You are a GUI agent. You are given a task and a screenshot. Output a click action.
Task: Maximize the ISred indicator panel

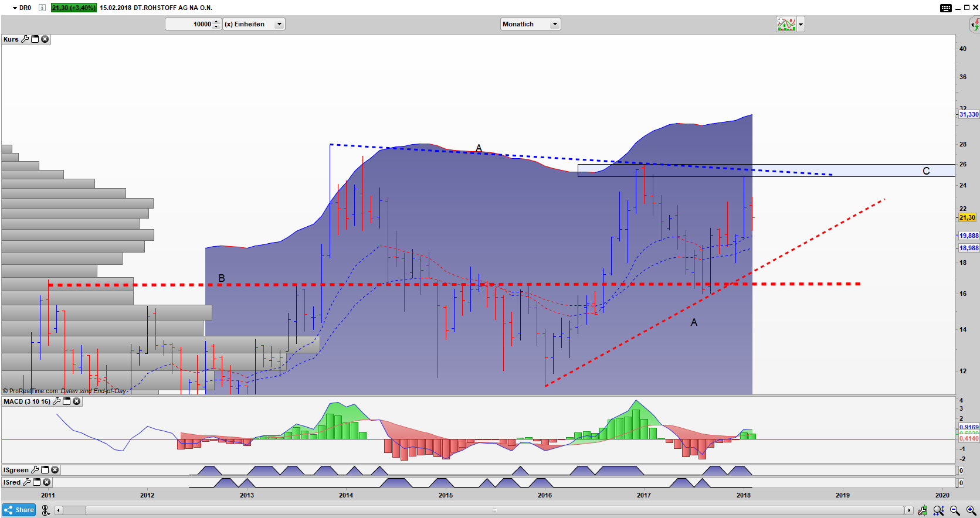point(37,482)
